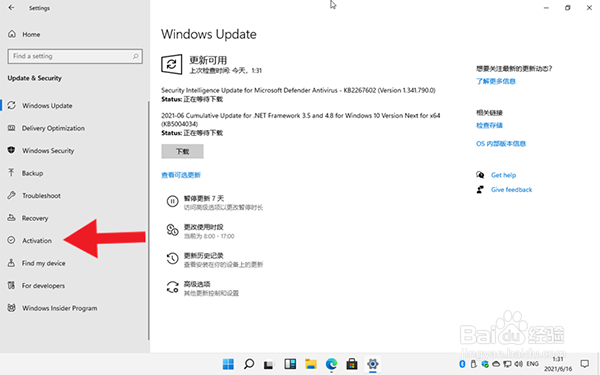Focus the Find a setting search box
Image resolution: width=600 pixels, height=375 pixels.
click(x=75, y=56)
